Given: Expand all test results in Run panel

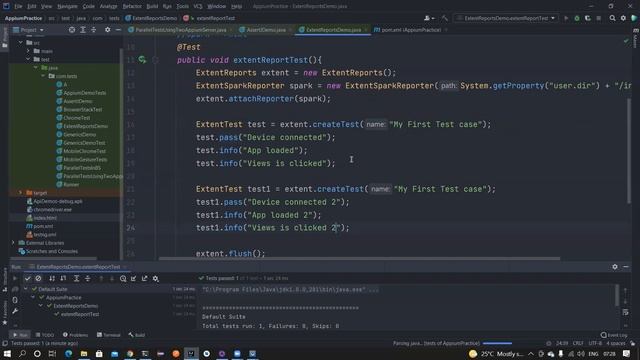Looking at the screenshot, I should pos(76,278).
